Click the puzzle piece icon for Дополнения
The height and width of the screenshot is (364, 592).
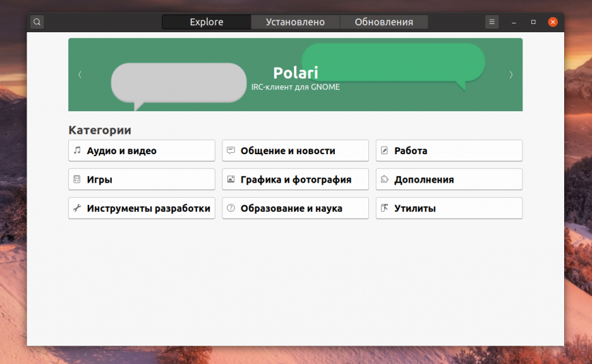(x=384, y=179)
